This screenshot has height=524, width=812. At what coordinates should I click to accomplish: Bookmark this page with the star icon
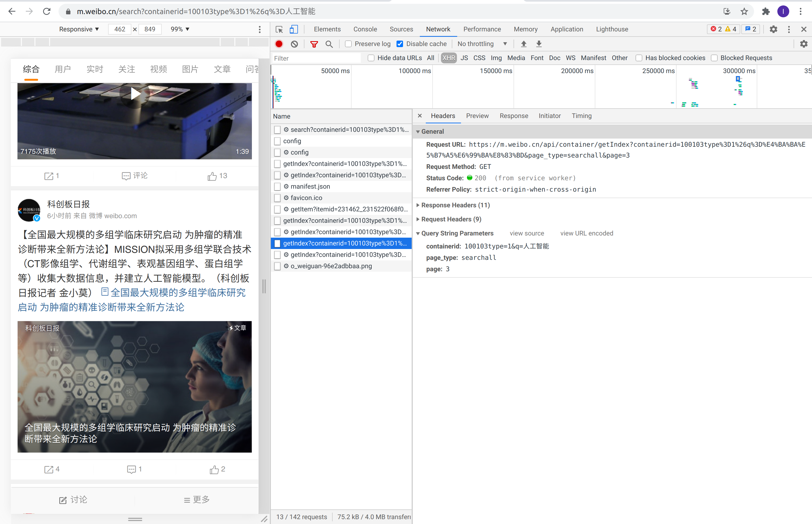coord(744,12)
